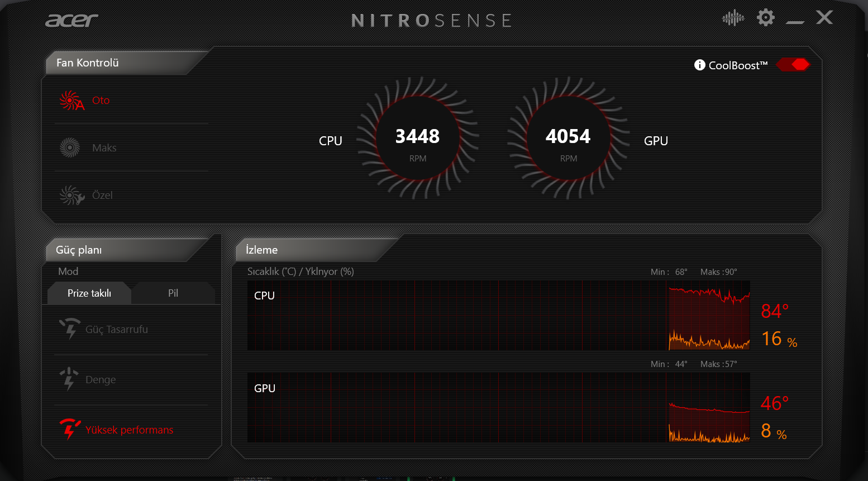Click the GPU load value 8 %

(774, 431)
